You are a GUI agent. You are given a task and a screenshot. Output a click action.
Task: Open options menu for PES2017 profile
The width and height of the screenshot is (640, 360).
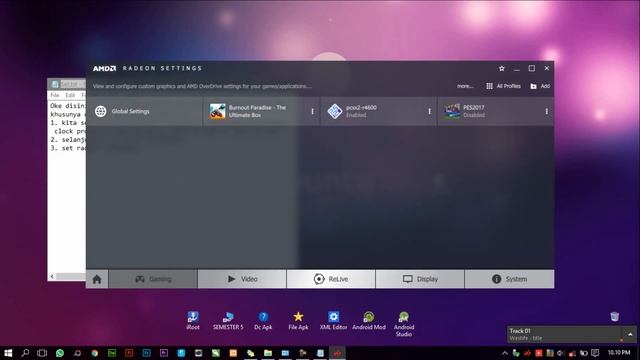pos(547,111)
